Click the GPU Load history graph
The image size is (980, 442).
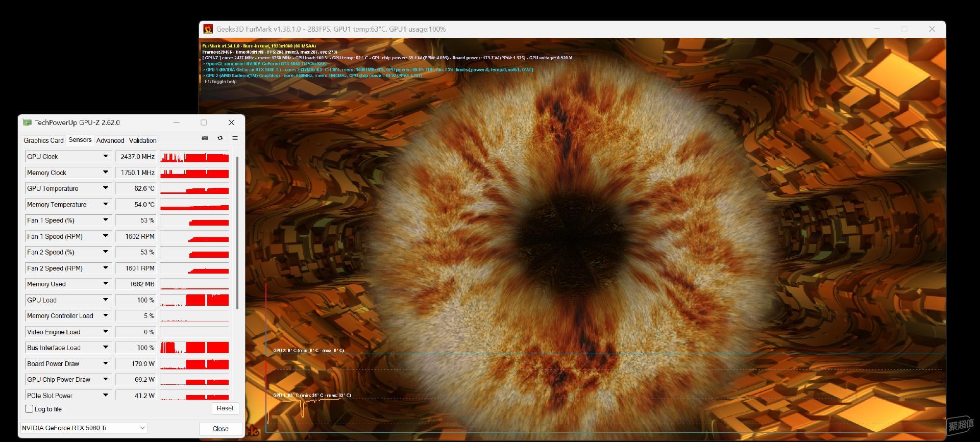point(194,300)
